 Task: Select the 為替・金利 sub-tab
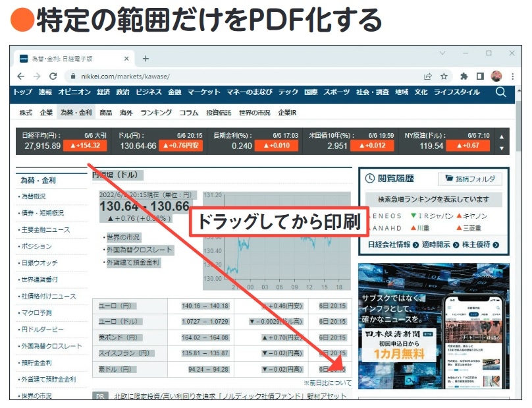[76, 113]
